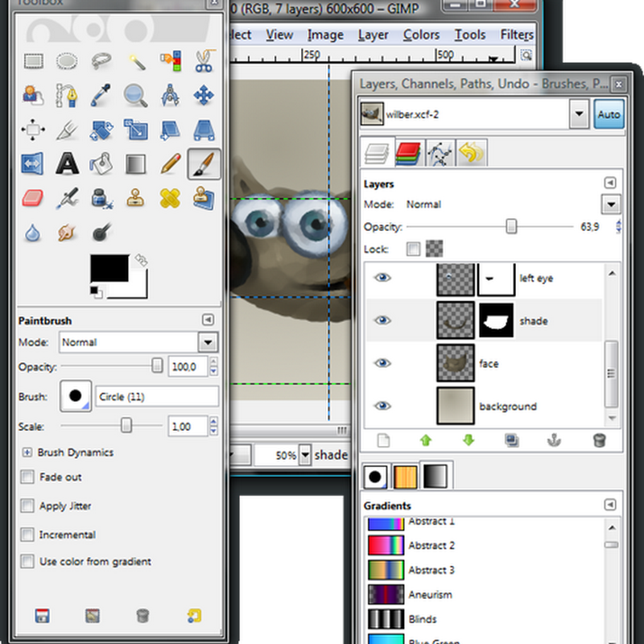This screenshot has height=644, width=644.
Task: Switch to the Channels tab
Action: click(x=408, y=153)
